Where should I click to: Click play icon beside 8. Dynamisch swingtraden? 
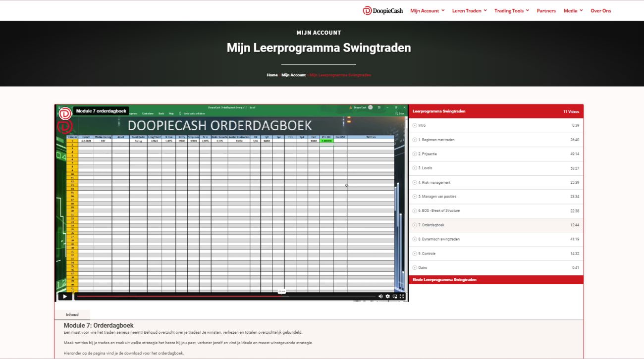point(415,239)
